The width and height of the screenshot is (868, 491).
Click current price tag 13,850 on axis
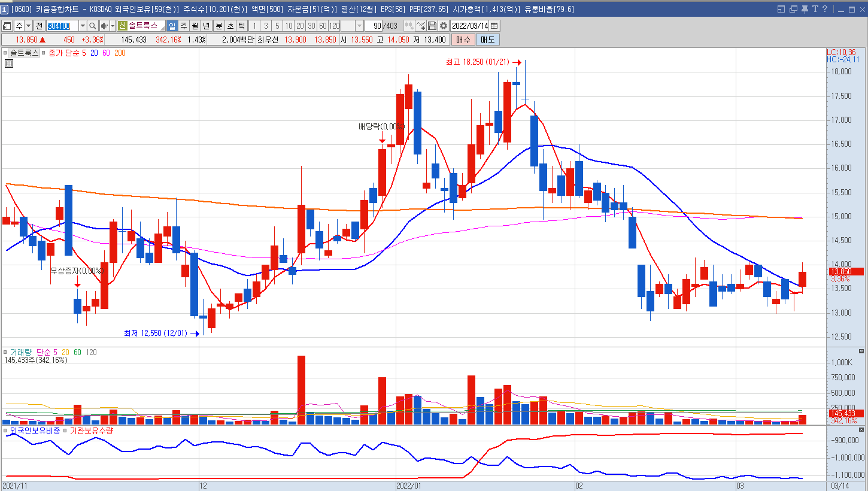point(846,271)
